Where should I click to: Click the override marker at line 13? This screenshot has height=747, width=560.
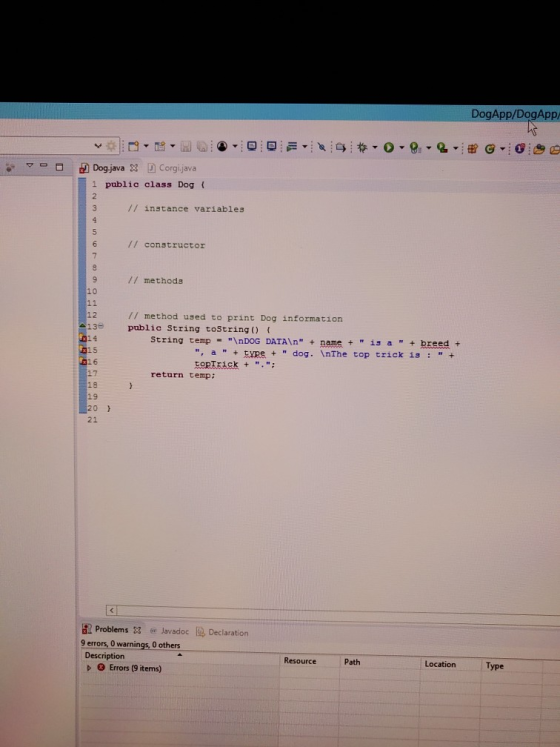point(82,326)
